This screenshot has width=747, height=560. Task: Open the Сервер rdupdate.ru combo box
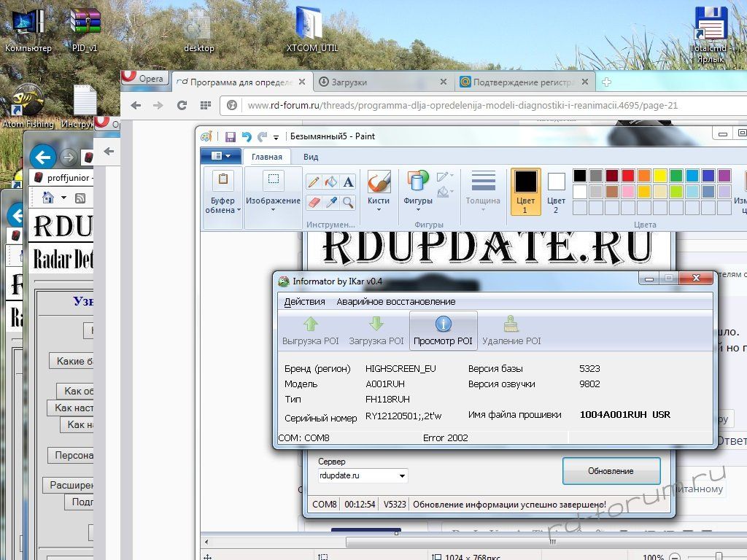point(363,475)
